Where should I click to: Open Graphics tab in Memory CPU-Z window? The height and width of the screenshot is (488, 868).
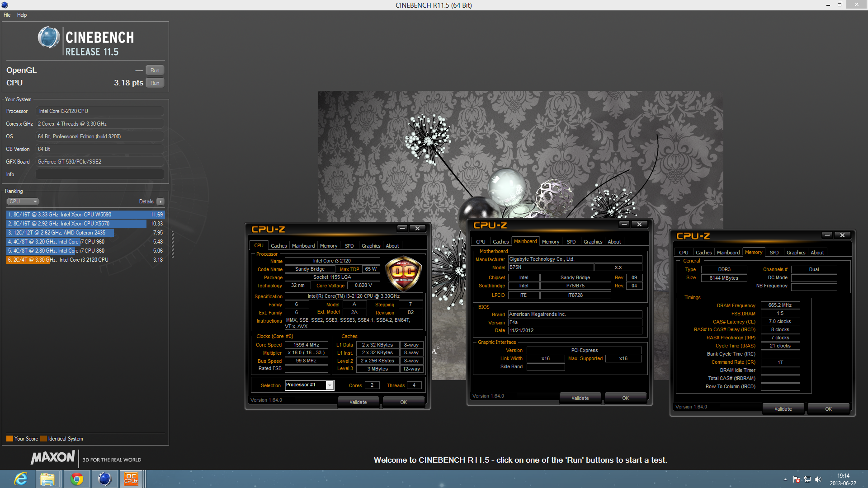tap(796, 253)
